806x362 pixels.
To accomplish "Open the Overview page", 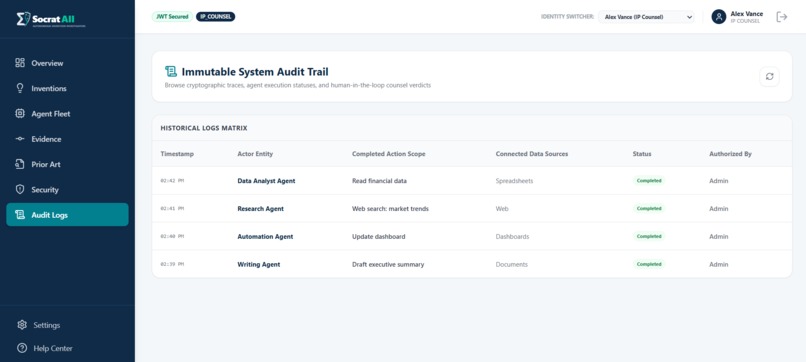I will (67, 63).
